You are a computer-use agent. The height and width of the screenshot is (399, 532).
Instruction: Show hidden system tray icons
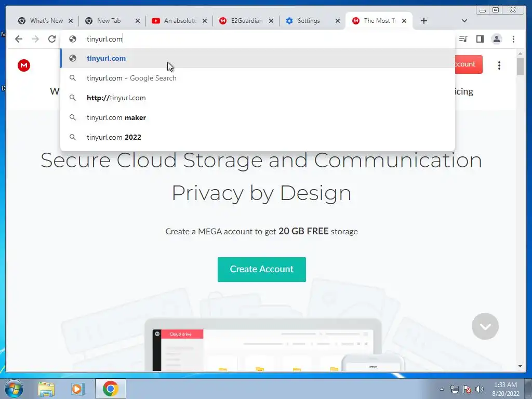point(442,389)
